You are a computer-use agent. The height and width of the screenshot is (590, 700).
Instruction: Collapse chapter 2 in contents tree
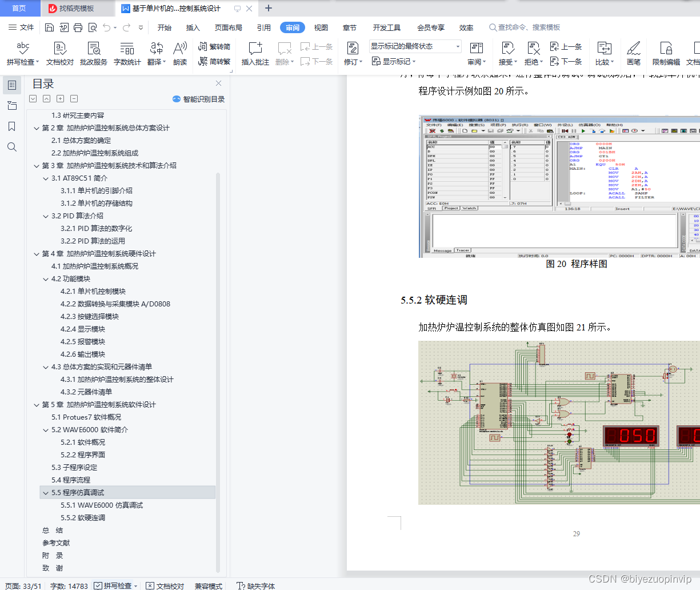point(37,128)
